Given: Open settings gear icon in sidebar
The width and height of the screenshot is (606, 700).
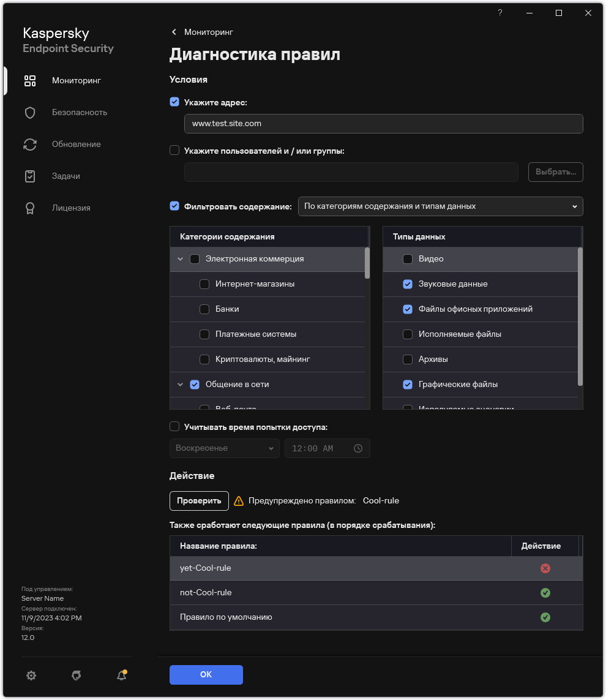Looking at the screenshot, I should (31, 676).
